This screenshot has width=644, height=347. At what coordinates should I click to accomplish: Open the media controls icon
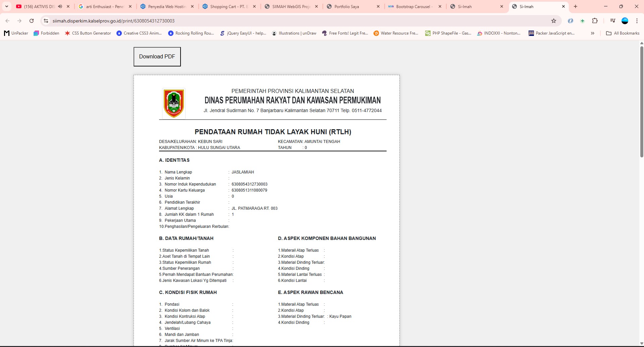[612, 21]
